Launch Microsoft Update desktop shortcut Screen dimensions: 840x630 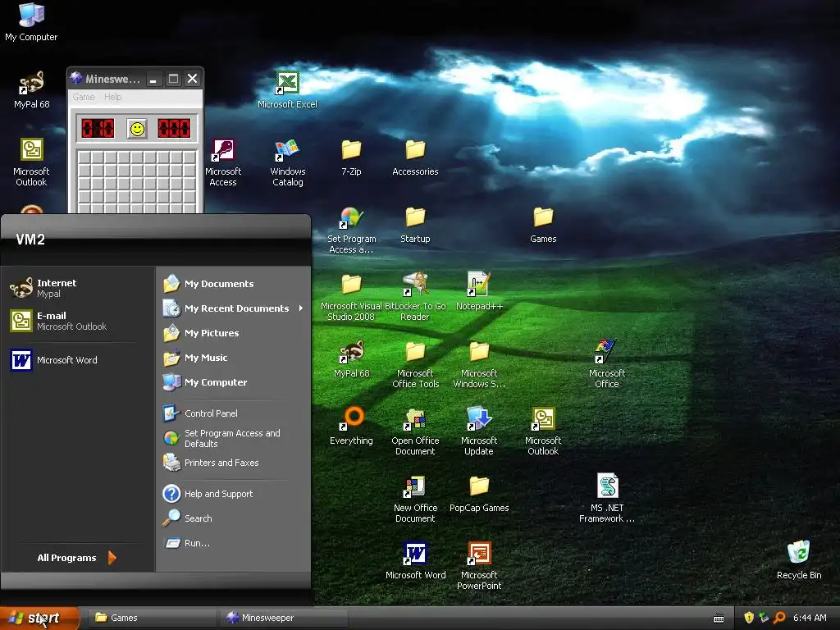click(x=479, y=431)
